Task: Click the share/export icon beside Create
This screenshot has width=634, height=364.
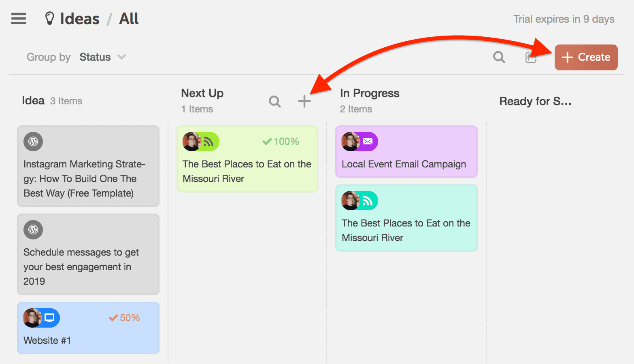Action: click(531, 57)
